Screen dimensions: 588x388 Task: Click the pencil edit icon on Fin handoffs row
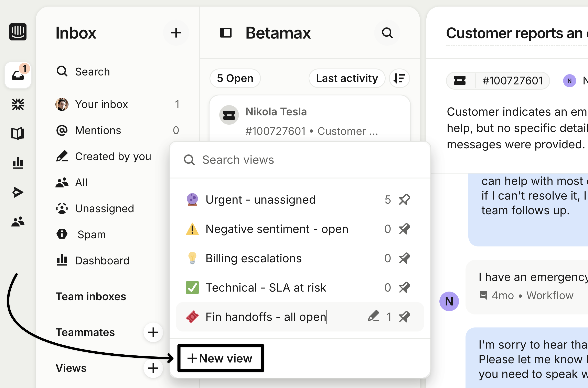point(374,316)
